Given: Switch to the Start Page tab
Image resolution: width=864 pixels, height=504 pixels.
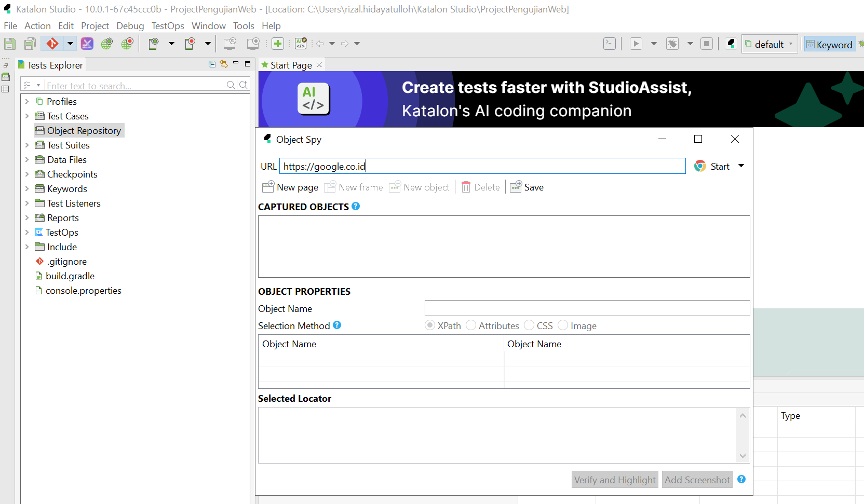Looking at the screenshot, I should (291, 65).
